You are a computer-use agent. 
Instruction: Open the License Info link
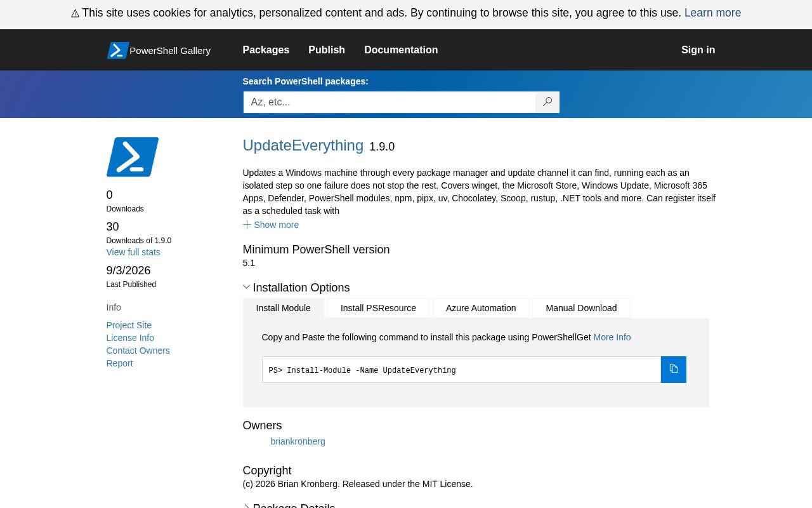click(x=130, y=338)
